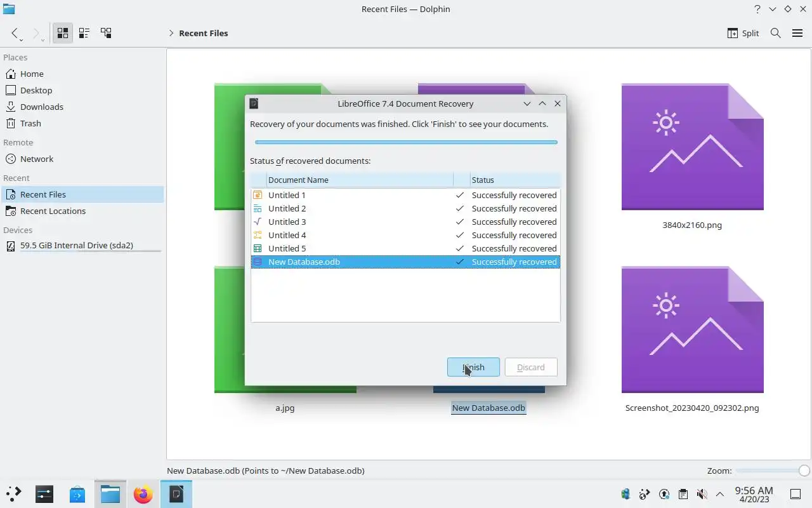Click the Status column header

coord(515,180)
